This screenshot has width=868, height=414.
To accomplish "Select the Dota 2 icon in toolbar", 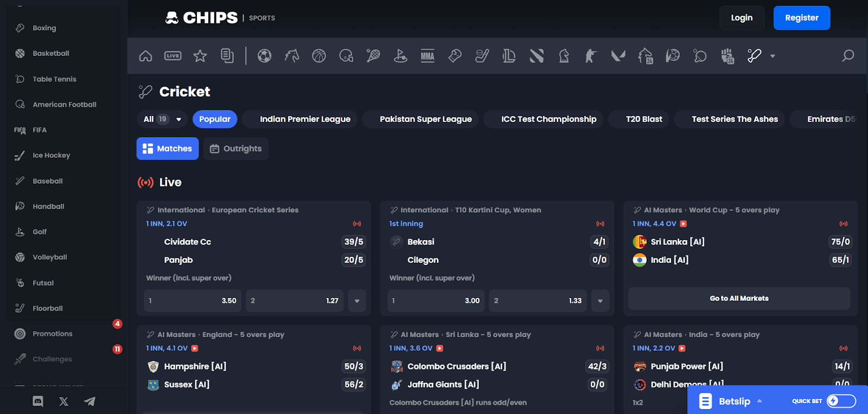I will click(x=537, y=56).
